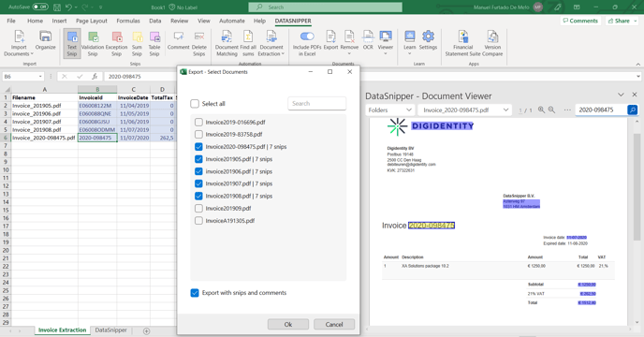Open the File menu
Image resolution: width=644 pixels, height=337 pixels.
tap(11, 21)
